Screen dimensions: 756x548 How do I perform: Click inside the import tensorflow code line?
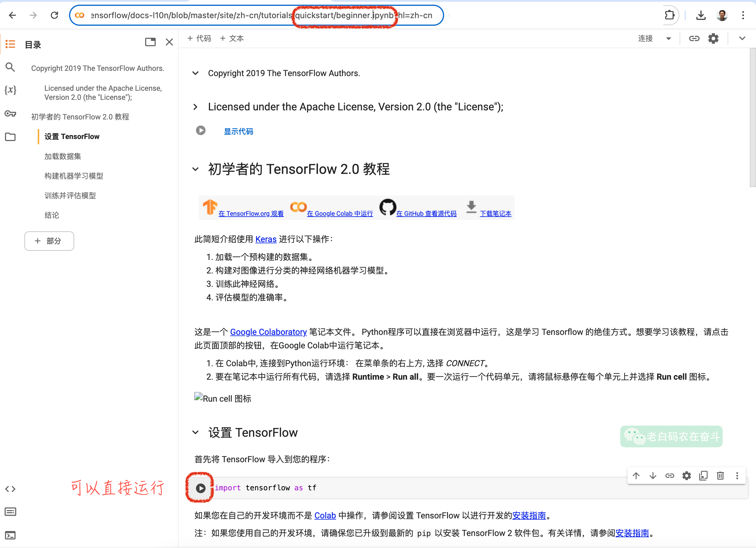click(265, 488)
